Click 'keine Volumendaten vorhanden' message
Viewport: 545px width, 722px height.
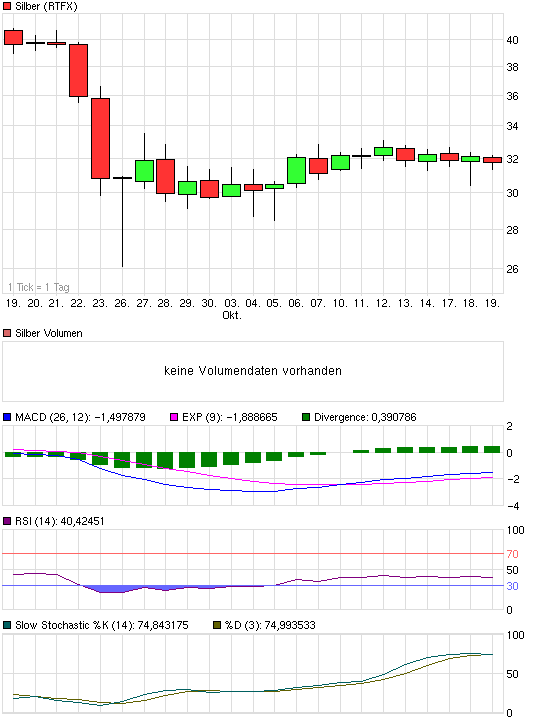click(253, 371)
